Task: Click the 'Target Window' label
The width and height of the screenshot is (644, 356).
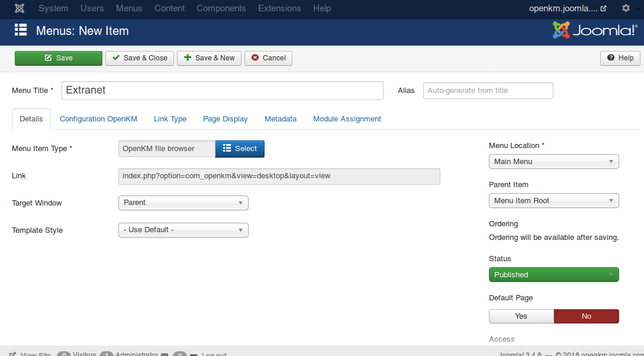Action: tap(37, 203)
